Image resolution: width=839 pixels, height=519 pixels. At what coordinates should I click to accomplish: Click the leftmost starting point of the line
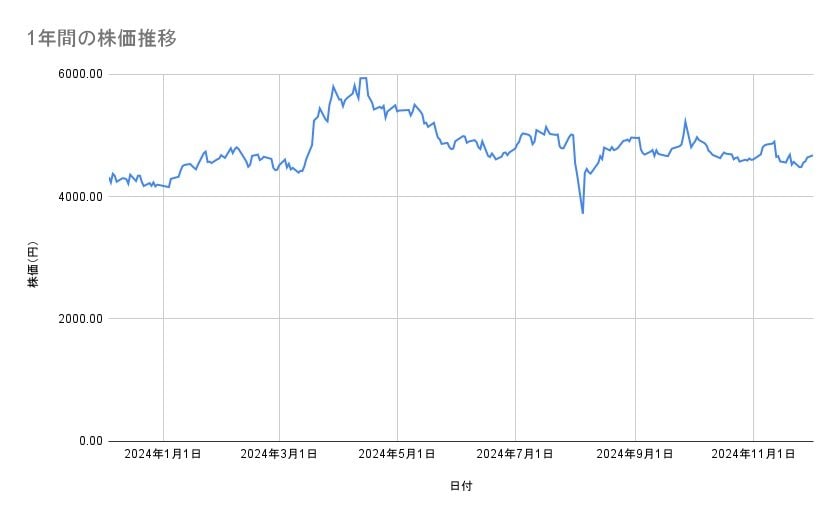(x=109, y=177)
